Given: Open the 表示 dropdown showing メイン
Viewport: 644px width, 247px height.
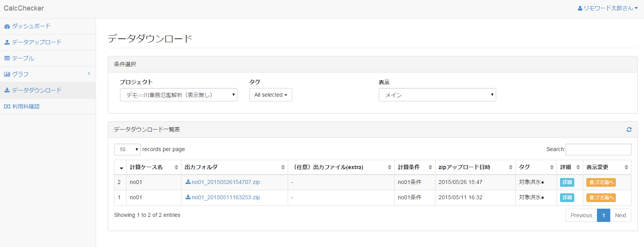Looking at the screenshot, I should point(437,95).
